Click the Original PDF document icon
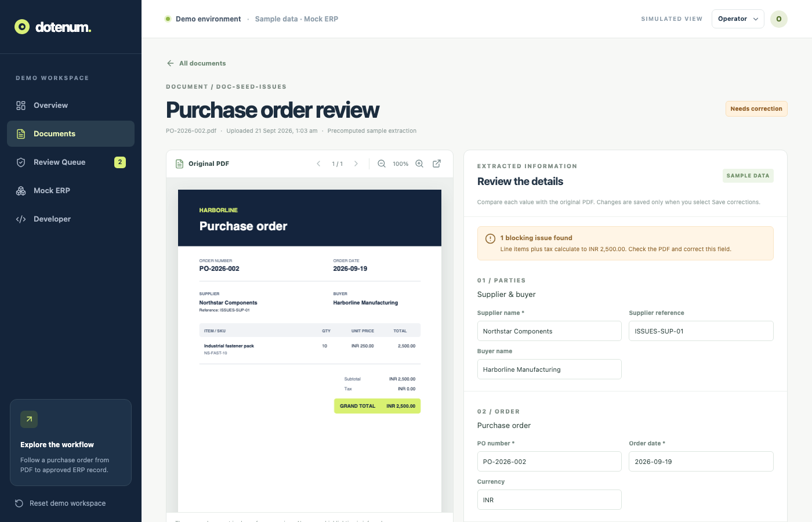The height and width of the screenshot is (522, 812). click(180, 164)
